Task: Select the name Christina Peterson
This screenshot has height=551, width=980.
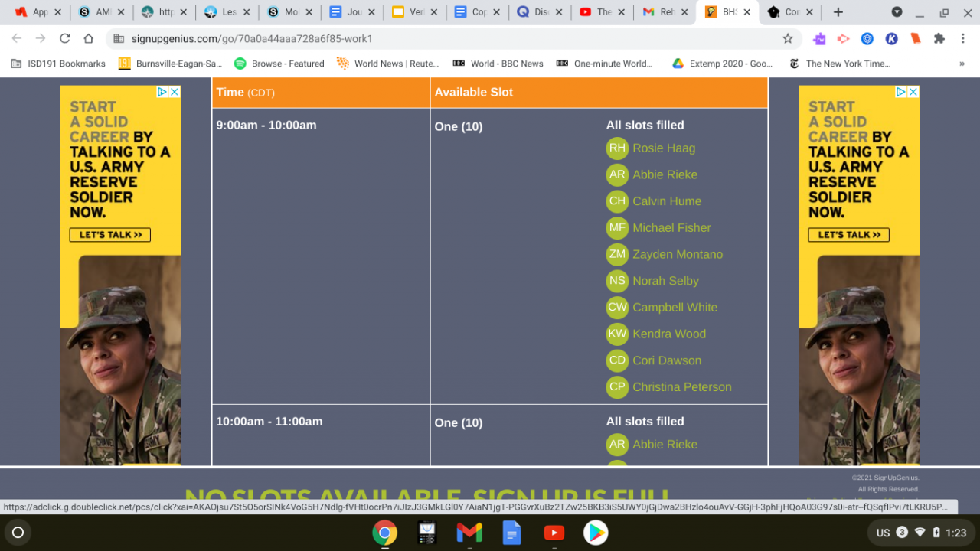Action: click(x=682, y=387)
